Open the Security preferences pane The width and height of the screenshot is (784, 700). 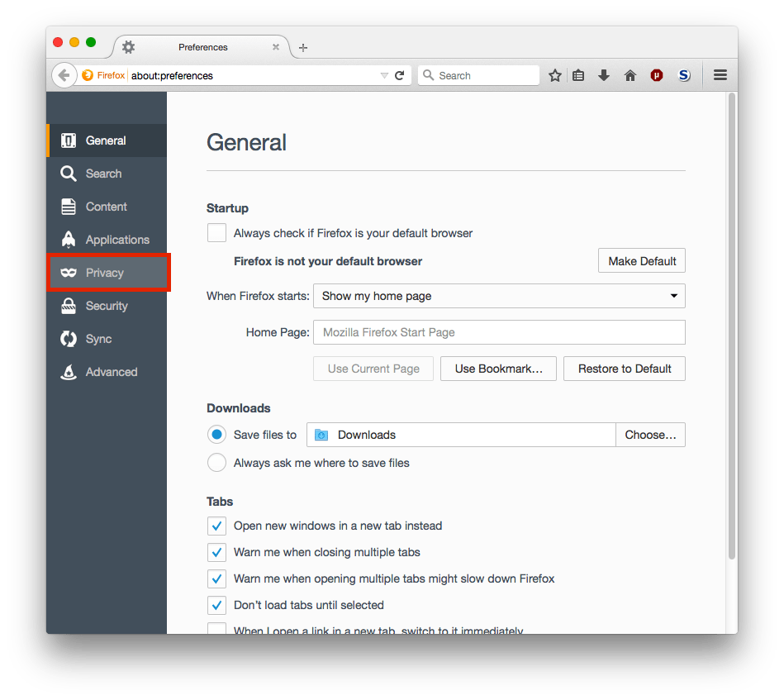pos(107,306)
